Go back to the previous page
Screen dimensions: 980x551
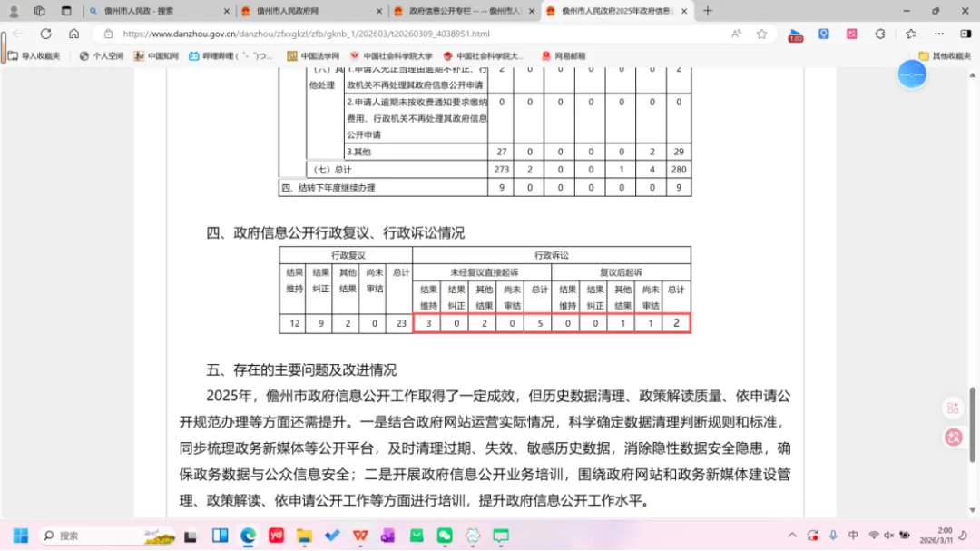point(17,34)
